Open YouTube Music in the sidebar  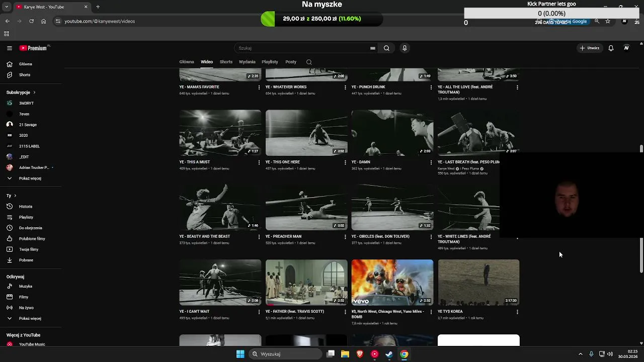coord(31,344)
